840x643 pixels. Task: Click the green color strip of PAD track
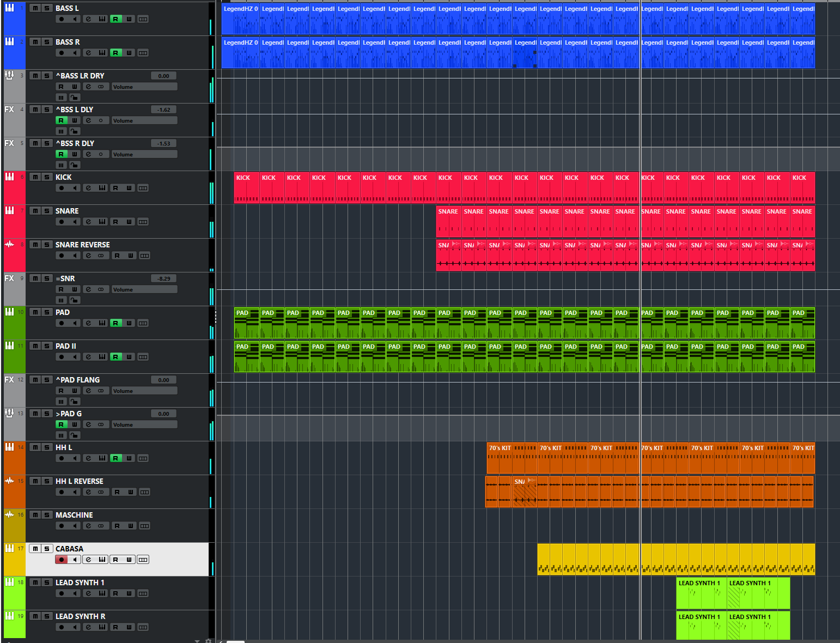point(15,323)
